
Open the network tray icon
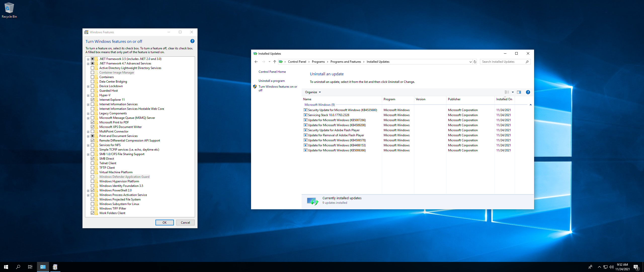pos(605,267)
